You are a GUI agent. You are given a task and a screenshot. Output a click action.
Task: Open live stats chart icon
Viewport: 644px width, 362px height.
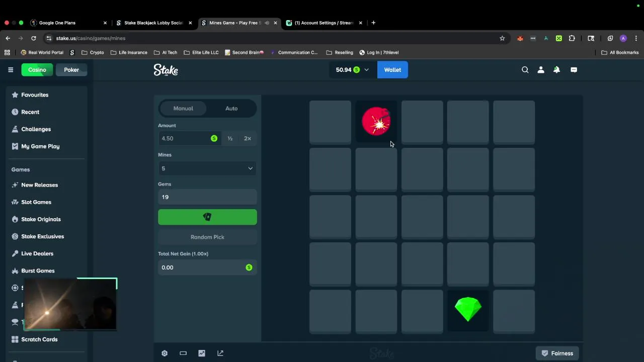pyautogui.click(x=202, y=353)
